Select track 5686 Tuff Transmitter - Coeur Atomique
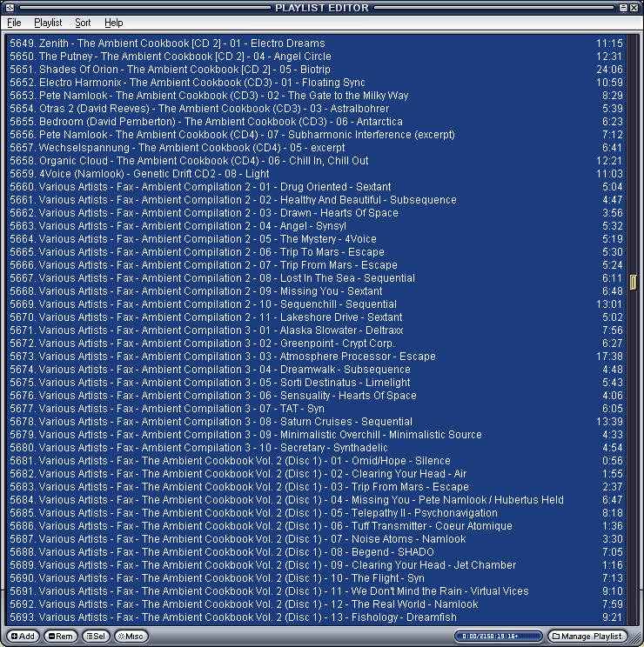 point(316,526)
